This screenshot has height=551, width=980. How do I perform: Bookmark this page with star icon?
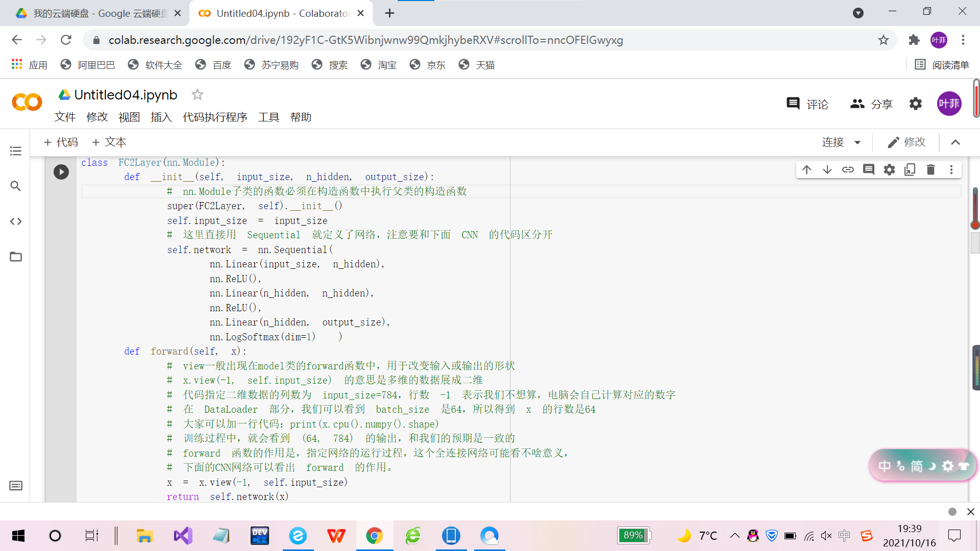click(883, 40)
